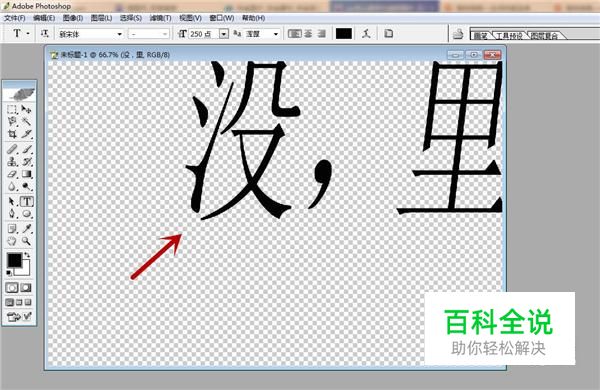Click the text color swatch in options bar
The height and width of the screenshot is (390, 600).
click(x=344, y=34)
